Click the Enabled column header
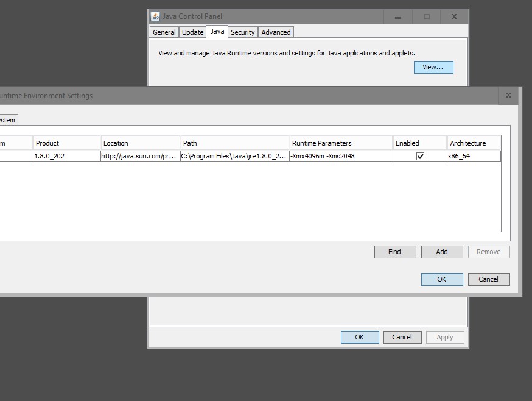 [x=420, y=143]
